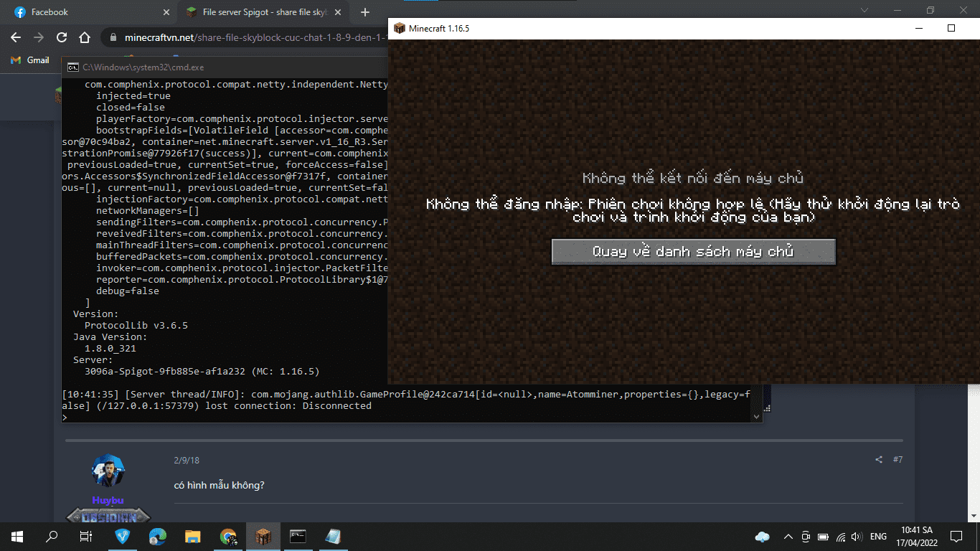980x551 pixels.
Task: Click the forum reply 'có hình mẫu không?'
Action: [220, 486]
